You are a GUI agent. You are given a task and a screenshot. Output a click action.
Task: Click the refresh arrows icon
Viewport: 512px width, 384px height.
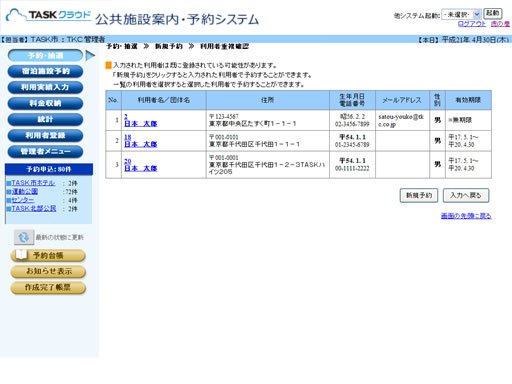coord(24,237)
